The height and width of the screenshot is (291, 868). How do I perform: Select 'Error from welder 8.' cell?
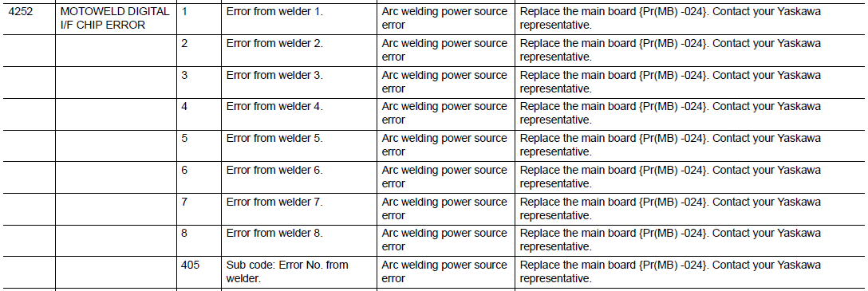[x=299, y=240]
